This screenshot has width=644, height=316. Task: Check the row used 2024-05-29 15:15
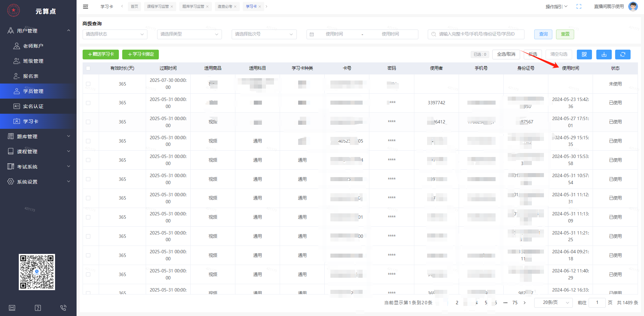[x=88, y=141]
